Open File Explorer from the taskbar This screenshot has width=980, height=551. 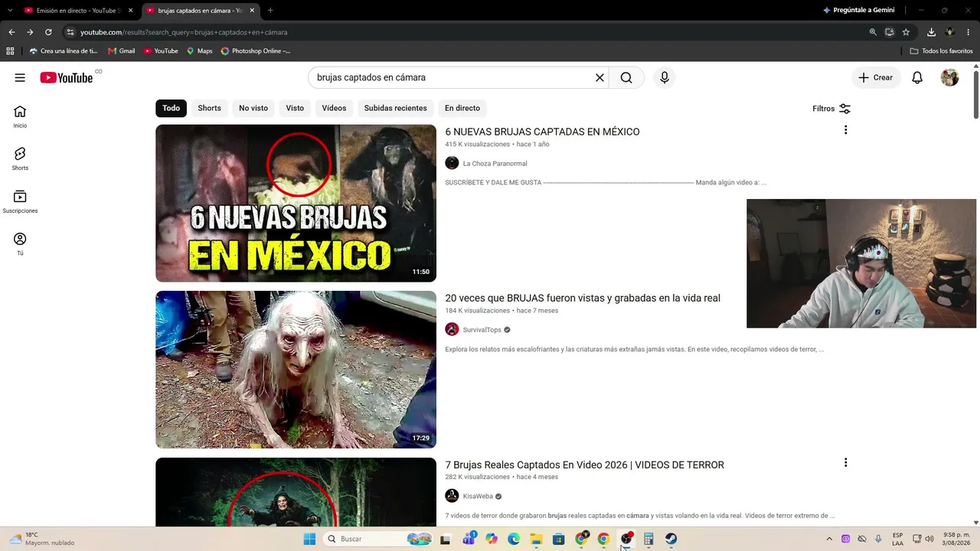536,539
